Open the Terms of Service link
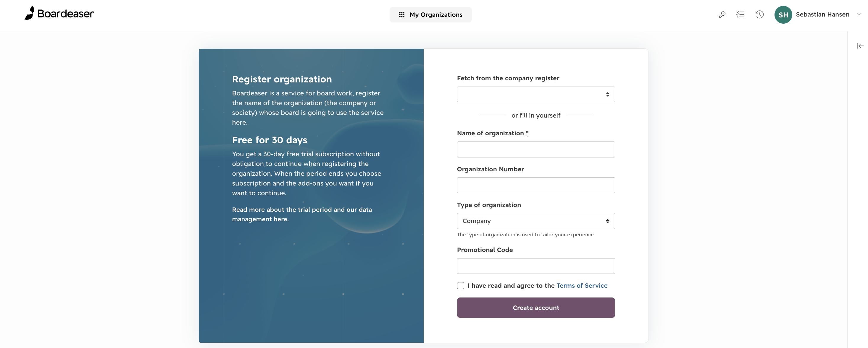The height and width of the screenshot is (348, 868). point(582,285)
